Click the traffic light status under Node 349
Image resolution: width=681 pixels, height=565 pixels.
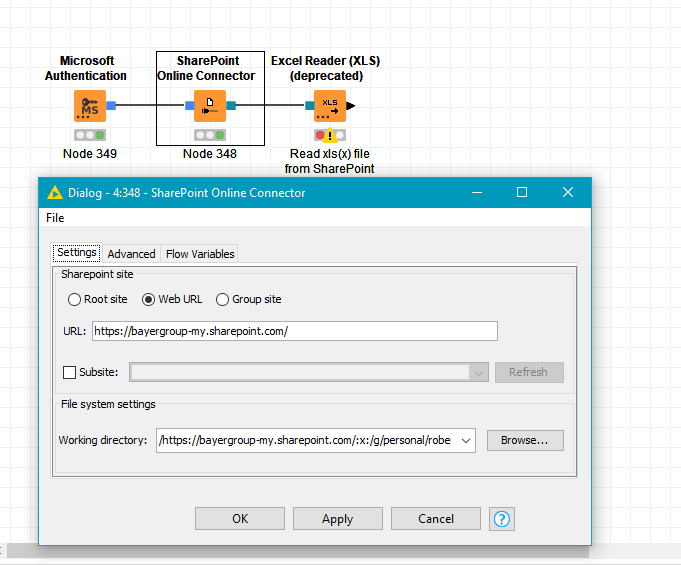(x=90, y=135)
